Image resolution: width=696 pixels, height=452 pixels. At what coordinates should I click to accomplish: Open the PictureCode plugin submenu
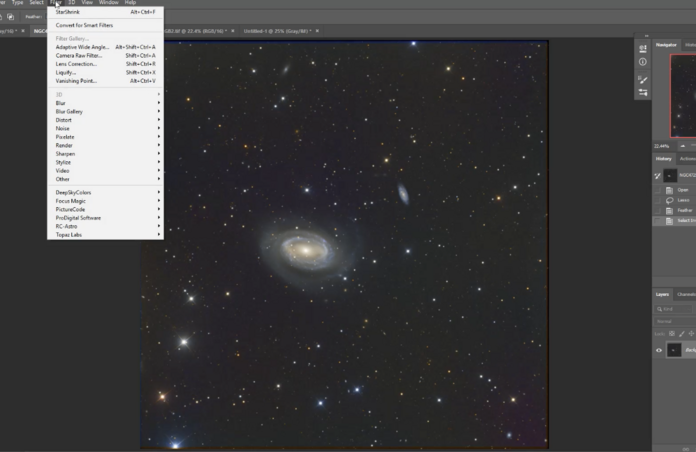click(106, 209)
